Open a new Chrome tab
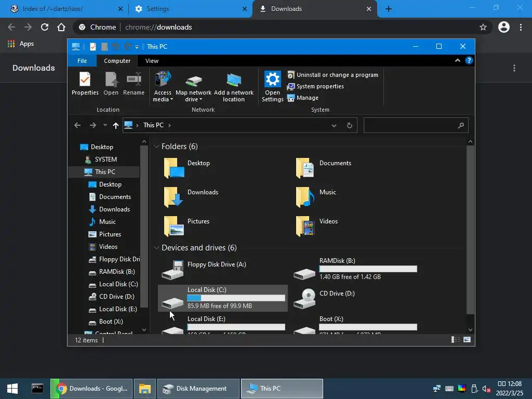Viewport: 532px width, 399px height. (389, 9)
